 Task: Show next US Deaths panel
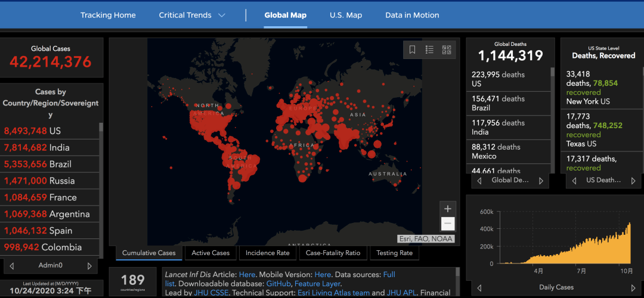634,181
